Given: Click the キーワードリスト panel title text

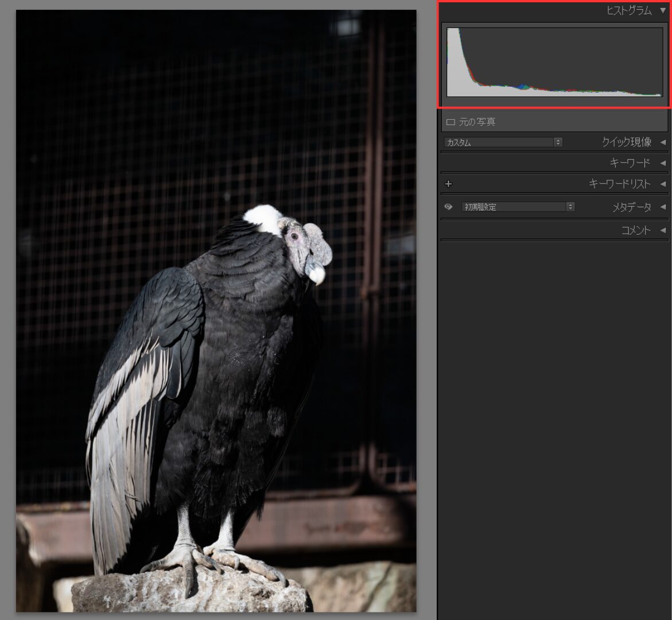Looking at the screenshot, I should pos(619,184).
